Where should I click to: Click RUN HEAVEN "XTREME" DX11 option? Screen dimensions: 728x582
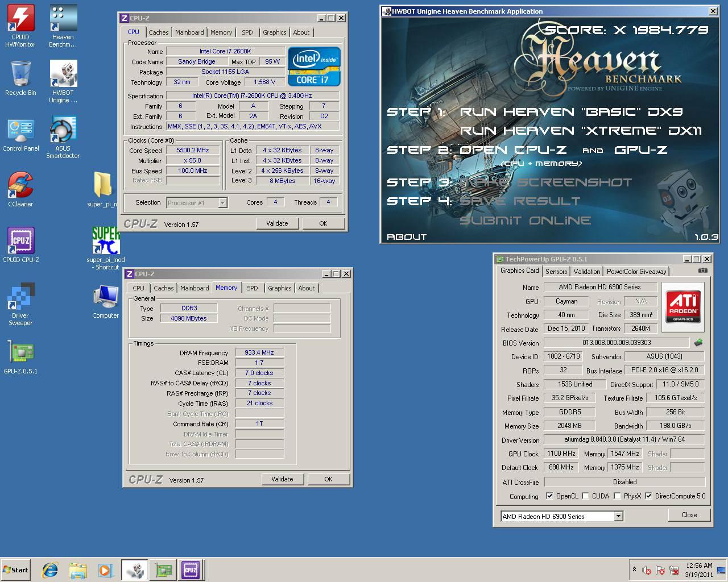coord(581,131)
